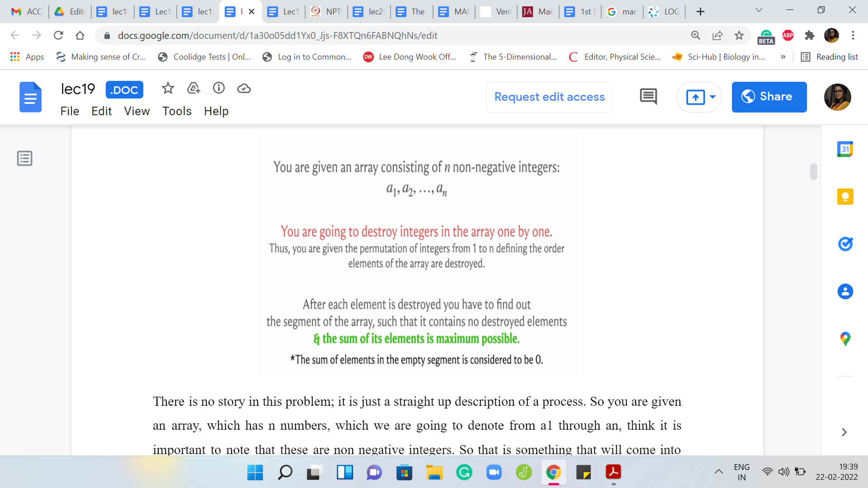The width and height of the screenshot is (868, 488).
Task: Open Google Maps side panel
Action: tap(845, 339)
